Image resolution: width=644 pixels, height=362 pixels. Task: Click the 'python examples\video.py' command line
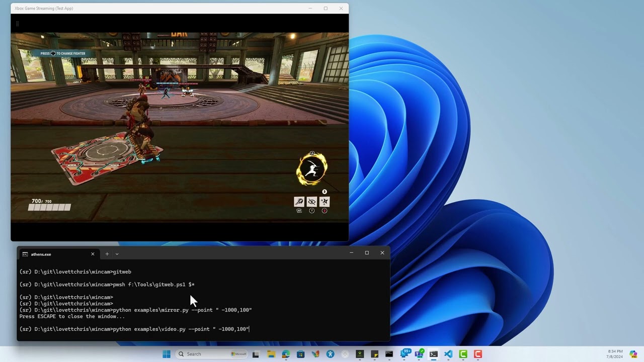134,329
